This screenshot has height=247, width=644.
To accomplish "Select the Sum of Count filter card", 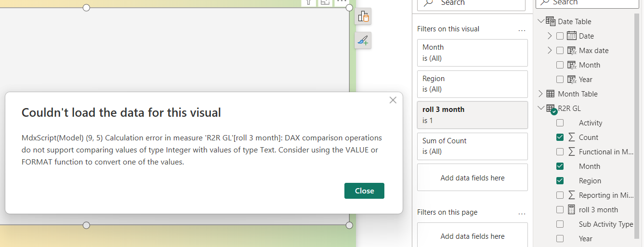I will pyautogui.click(x=473, y=146).
